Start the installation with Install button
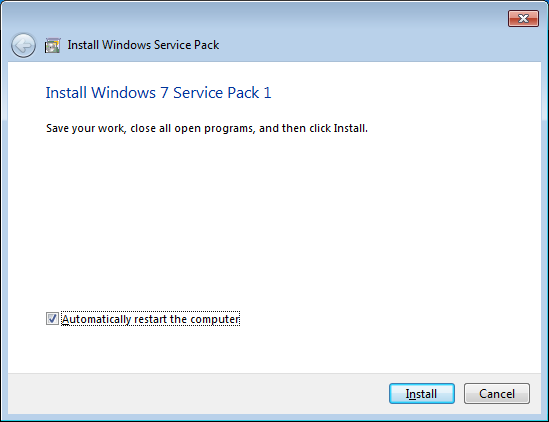Image resolution: width=549 pixels, height=422 pixels. [422, 394]
